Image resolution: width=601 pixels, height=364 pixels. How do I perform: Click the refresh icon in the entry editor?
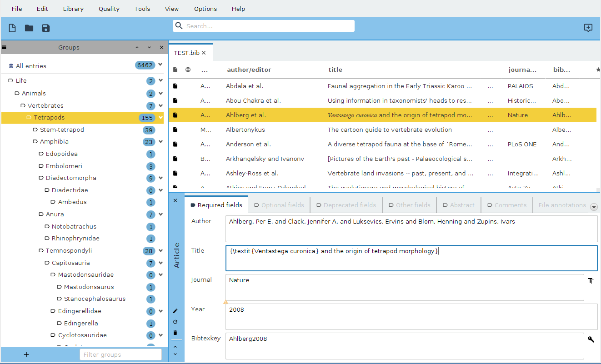point(175,322)
